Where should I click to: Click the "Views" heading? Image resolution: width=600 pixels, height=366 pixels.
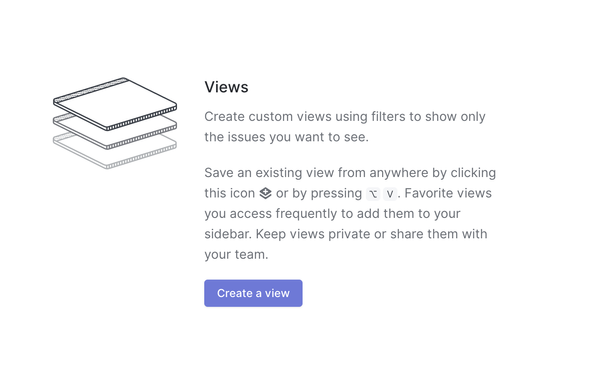[226, 87]
